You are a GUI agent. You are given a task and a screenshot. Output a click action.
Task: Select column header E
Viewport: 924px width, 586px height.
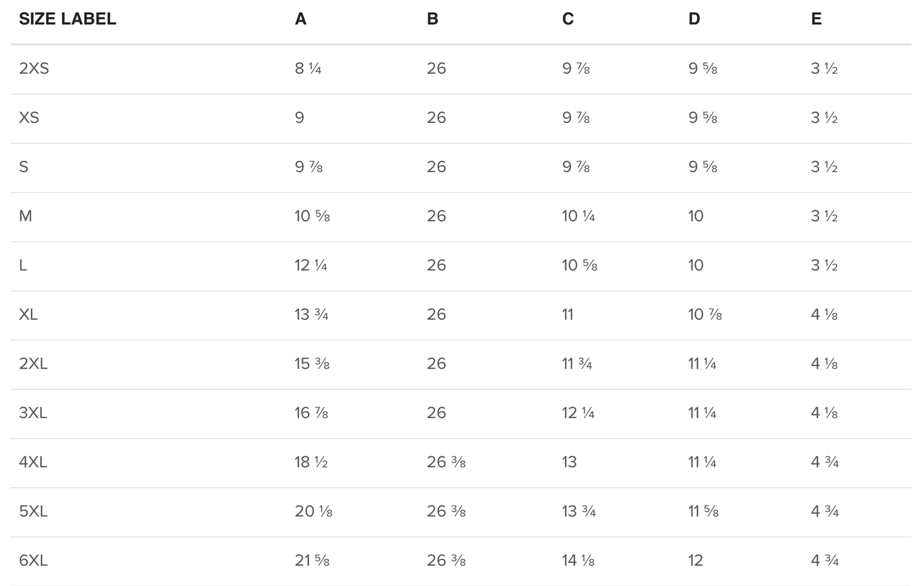click(x=816, y=19)
